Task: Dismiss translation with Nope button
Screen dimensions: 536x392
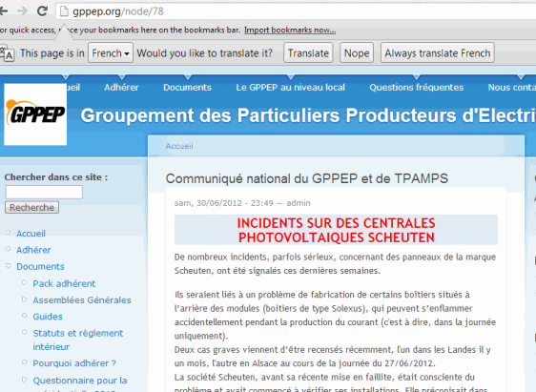Action: pos(357,53)
